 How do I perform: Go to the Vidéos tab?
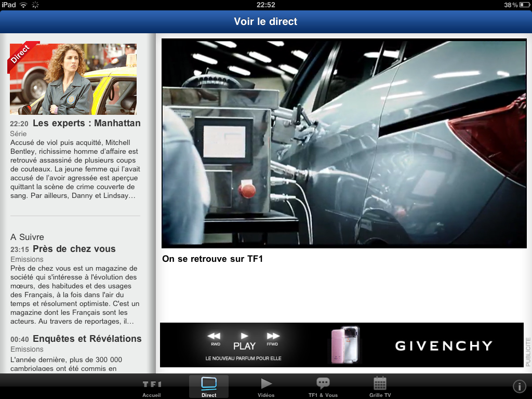tap(266, 387)
